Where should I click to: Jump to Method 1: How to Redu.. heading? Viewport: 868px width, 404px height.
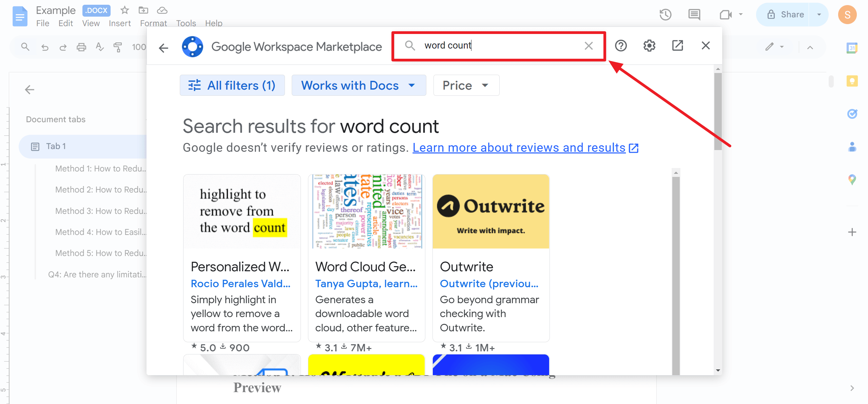point(100,168)
